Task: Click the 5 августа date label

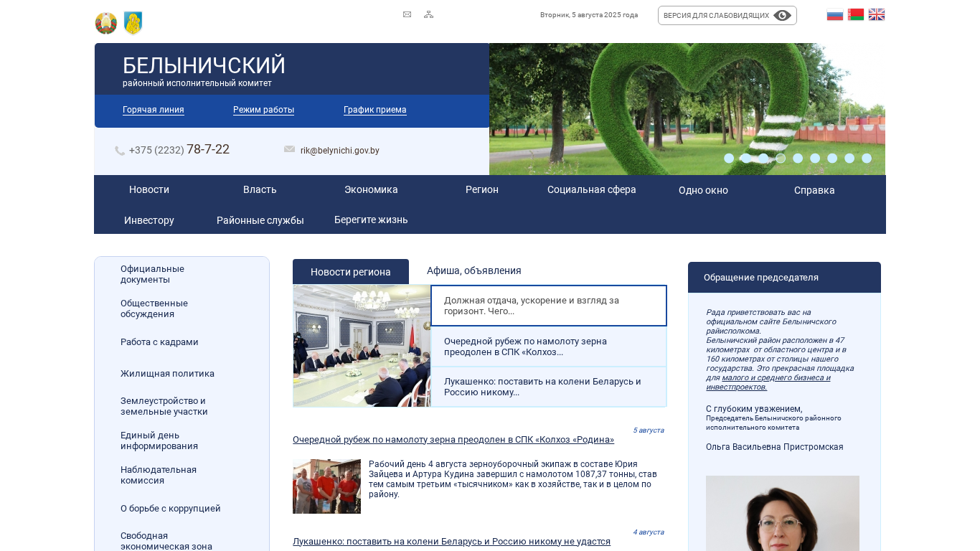Action: pos(649,430)
